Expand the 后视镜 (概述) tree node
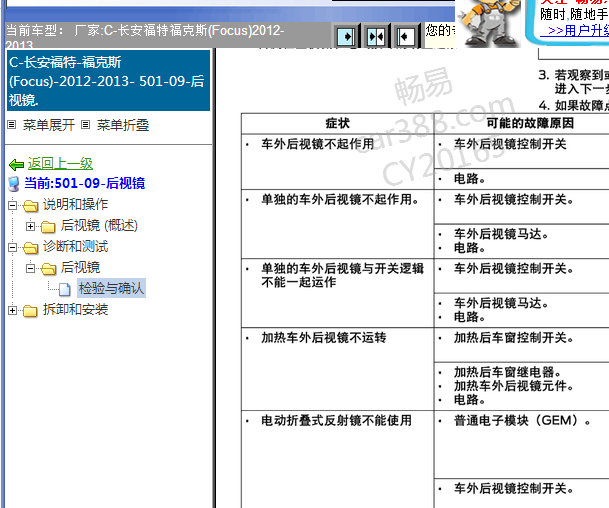609x508 pixels. point(30,226)
